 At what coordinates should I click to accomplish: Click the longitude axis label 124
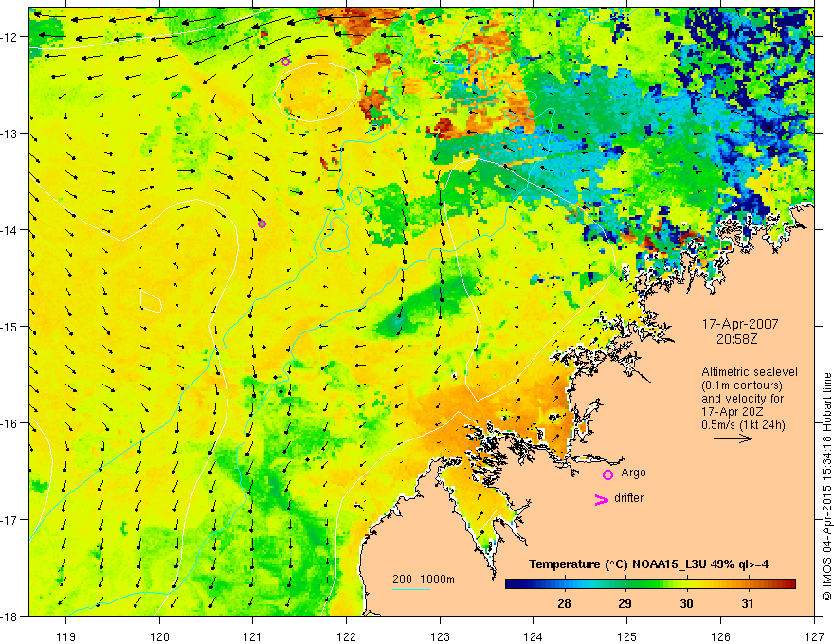534,636
